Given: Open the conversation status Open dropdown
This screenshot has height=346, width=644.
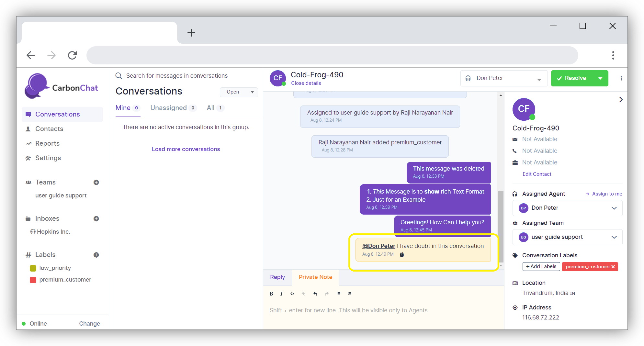Looking at the screenshot, I should click(239, 92).
